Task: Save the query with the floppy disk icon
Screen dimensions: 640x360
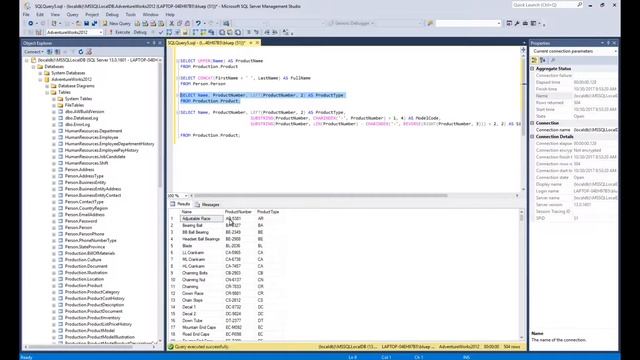Action: pos(87,23)
